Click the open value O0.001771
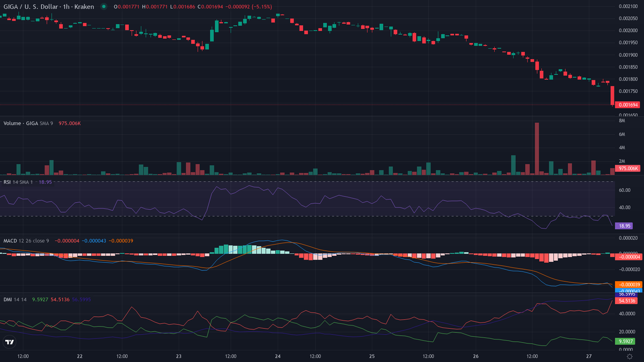Image resolution: width=644 pixels, height=362 pixels. click(127, 6)
